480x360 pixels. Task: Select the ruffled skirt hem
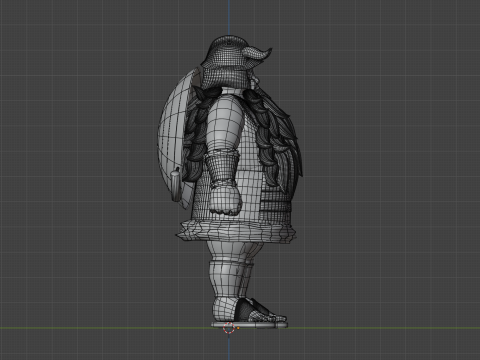(236, 231)
